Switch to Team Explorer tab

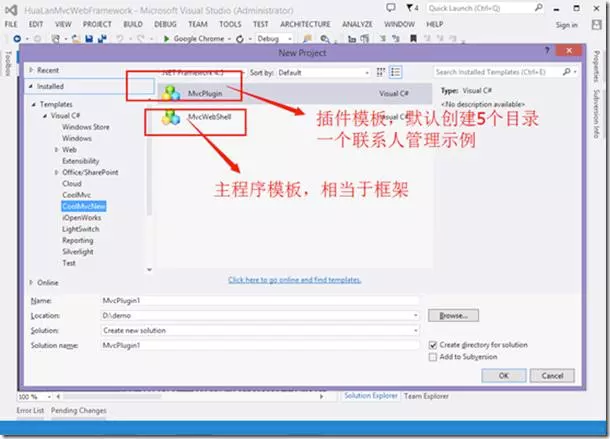coord(426,396)
